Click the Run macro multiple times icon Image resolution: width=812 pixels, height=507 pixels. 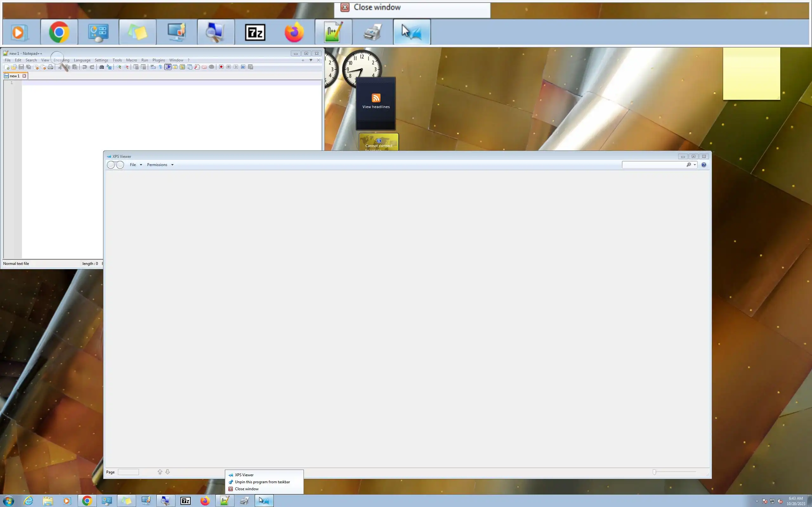click(243, 67)
